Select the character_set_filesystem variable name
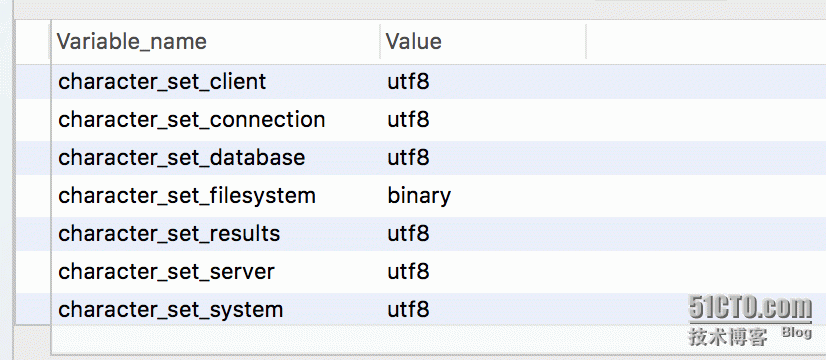 tap(187, 196)
